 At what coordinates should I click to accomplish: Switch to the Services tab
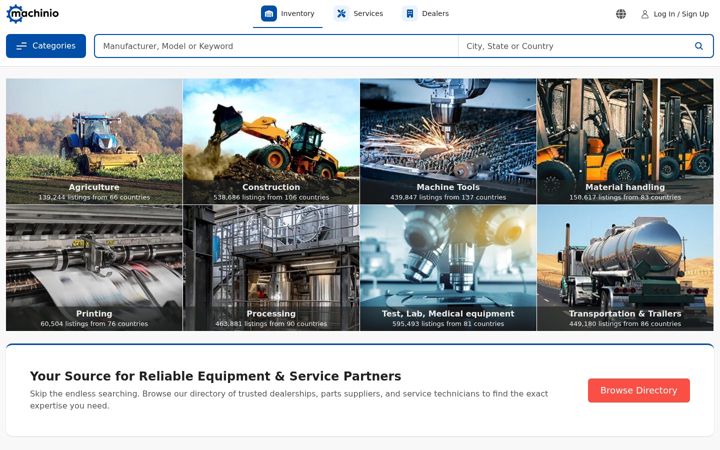pyautogui.click(x=359, y=14)
